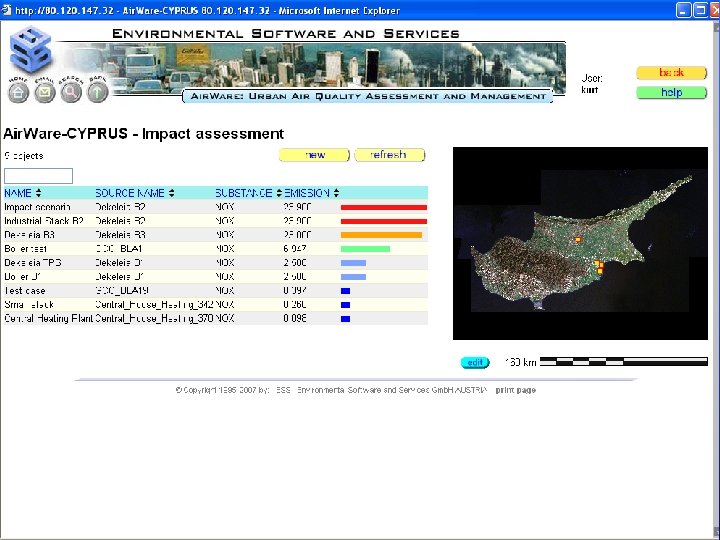Open the Home icon in the header
720x540 pixels.
coord(18,93)
